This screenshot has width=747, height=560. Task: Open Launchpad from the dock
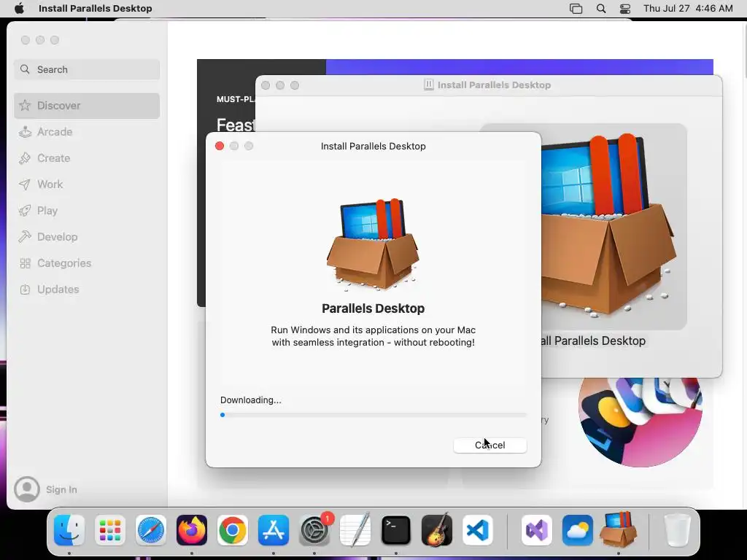tap(110, 530)
